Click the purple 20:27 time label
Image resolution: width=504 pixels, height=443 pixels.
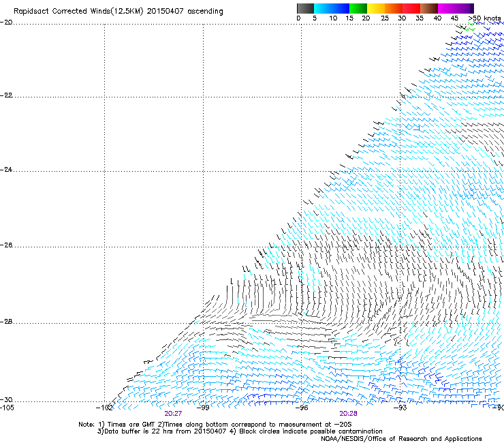click(173, 414)
